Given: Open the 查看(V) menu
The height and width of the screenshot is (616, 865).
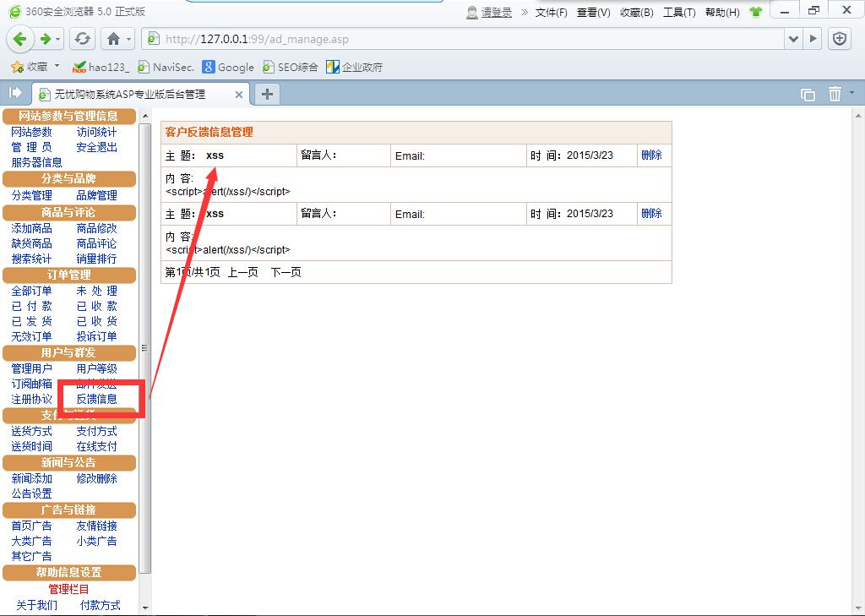Looking at the screenshot, I should click(x=594, y=12).
